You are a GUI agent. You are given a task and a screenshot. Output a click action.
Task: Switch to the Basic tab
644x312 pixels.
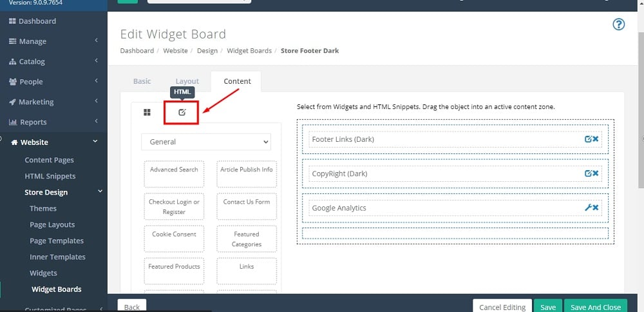(142, 81)
